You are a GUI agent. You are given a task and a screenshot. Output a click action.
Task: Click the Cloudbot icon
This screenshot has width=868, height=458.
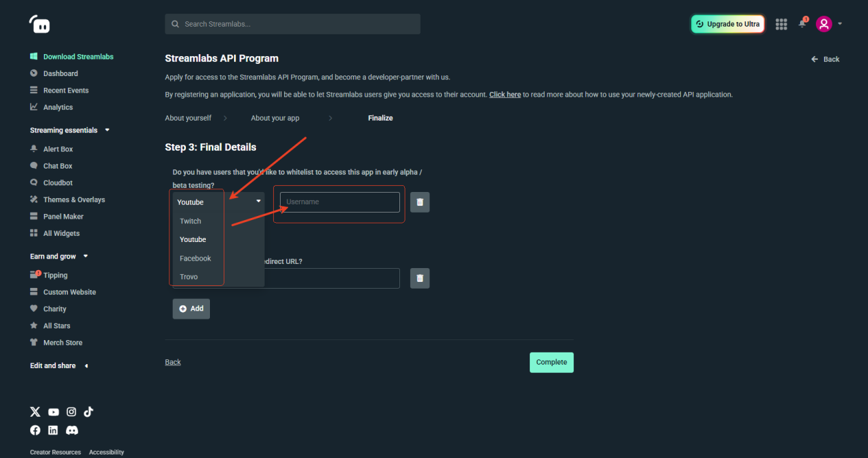click(34, 182)
